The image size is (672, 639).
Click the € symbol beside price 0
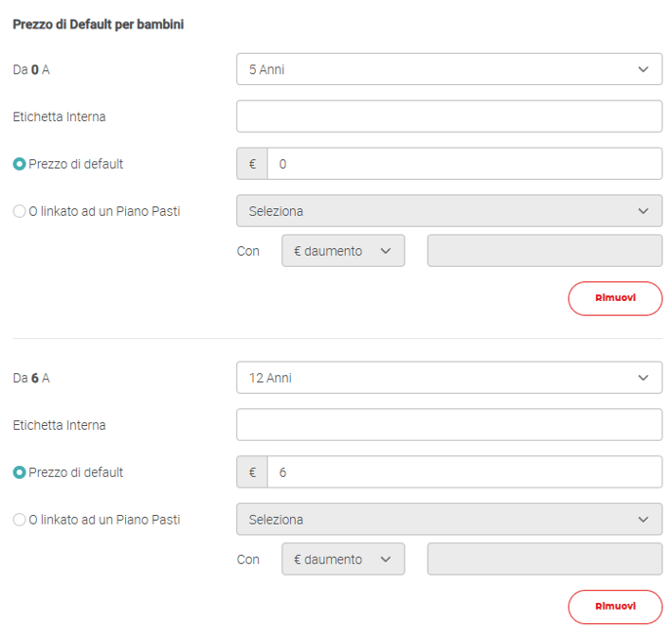[252, 164]
